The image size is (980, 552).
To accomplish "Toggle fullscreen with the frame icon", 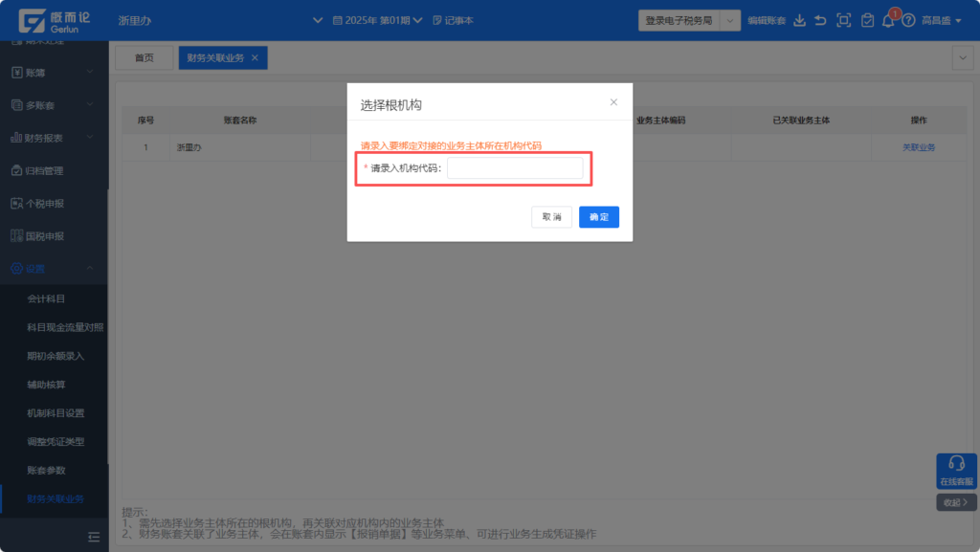I will click(x=843, y=20).
